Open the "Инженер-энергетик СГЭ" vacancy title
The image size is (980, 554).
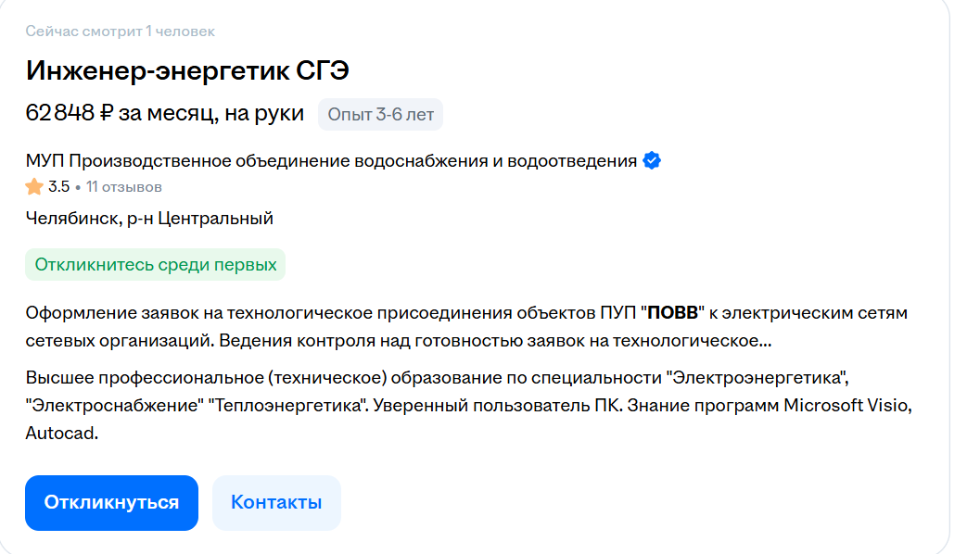pyautogui.click(x=187, y=70)
